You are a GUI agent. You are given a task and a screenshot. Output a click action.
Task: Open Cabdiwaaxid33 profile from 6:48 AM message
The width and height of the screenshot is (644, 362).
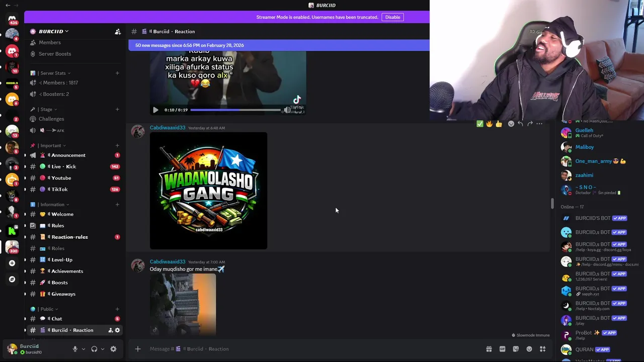168,128
